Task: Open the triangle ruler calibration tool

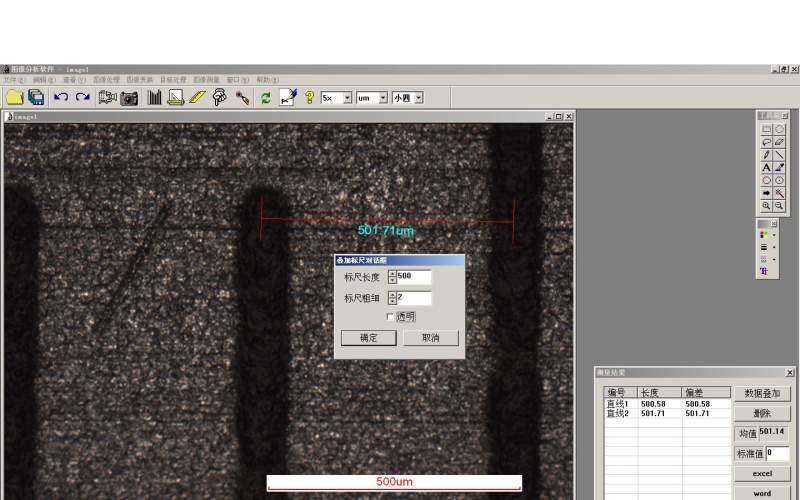Action: tap(176, 97)
